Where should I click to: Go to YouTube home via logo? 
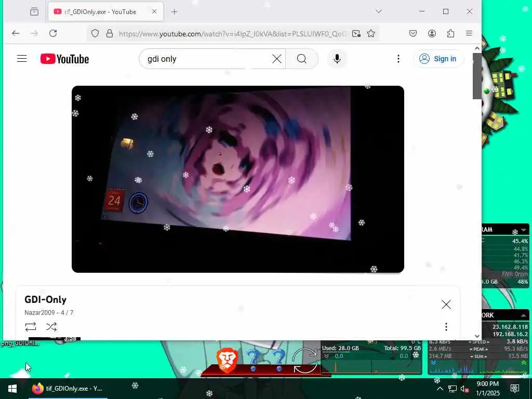pos(64,59)
